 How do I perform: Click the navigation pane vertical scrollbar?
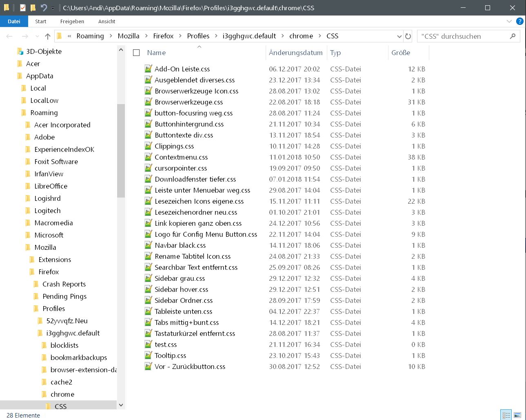tap(121, 150)
